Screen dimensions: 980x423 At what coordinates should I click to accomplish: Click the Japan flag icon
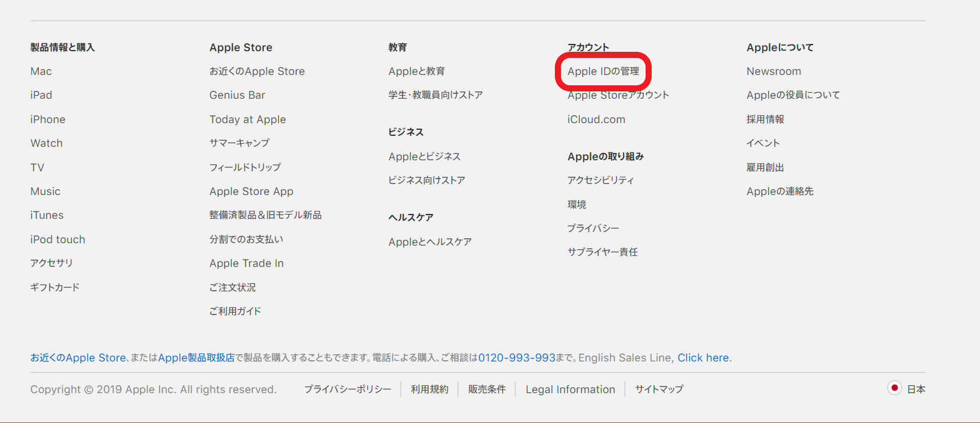(894, 388)
